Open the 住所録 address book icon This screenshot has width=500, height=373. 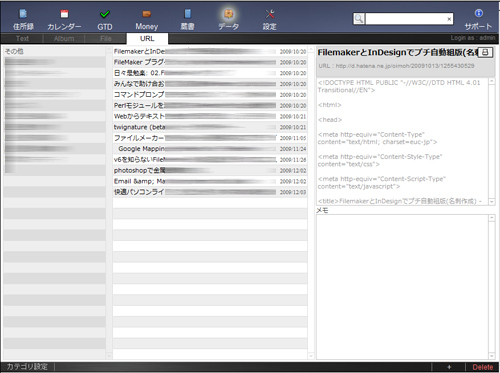pos(23,14)
